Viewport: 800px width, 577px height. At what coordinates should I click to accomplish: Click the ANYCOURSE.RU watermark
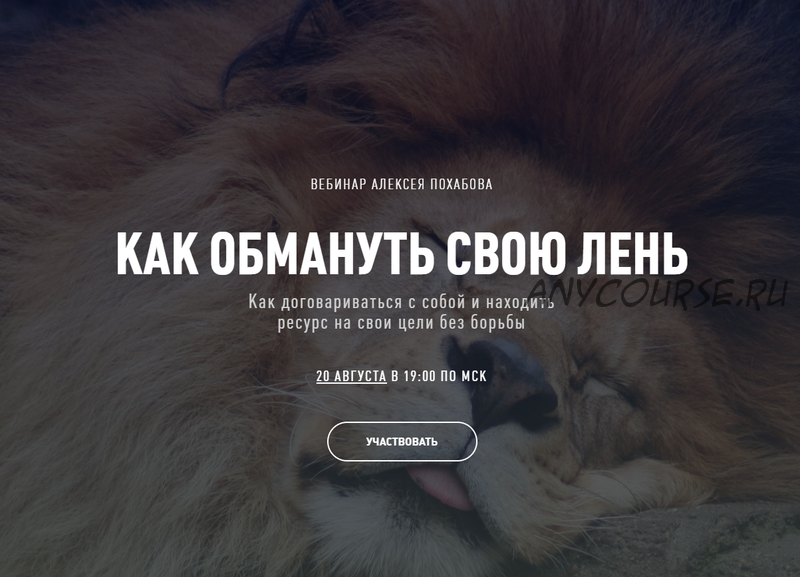tap(658, 294)
